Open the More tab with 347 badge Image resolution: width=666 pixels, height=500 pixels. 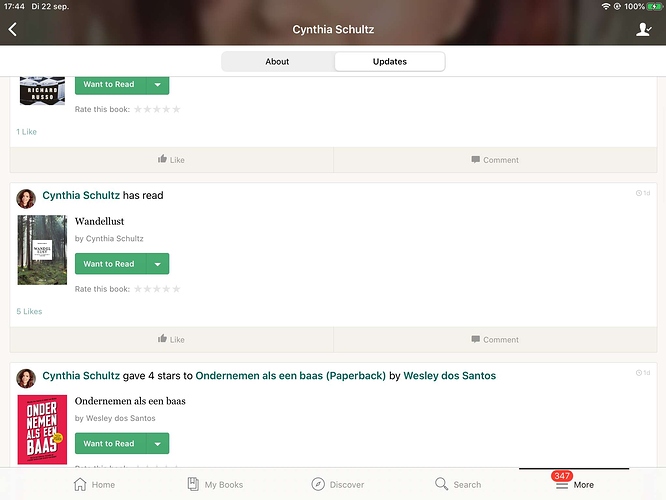(x=574, y=483)
